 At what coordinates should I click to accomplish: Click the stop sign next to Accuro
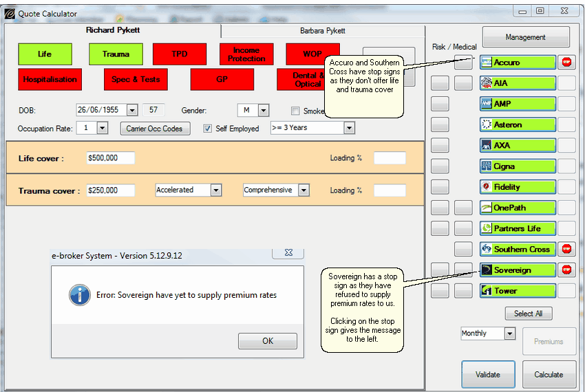(x=566, y=63)
